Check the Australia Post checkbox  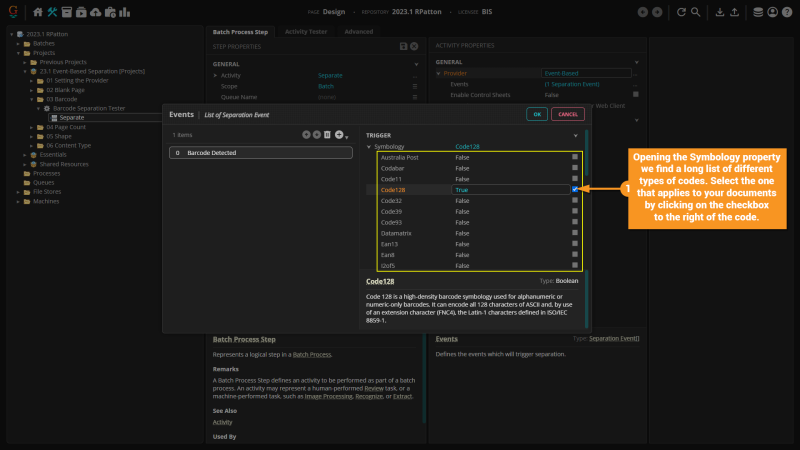pos(574,157)
